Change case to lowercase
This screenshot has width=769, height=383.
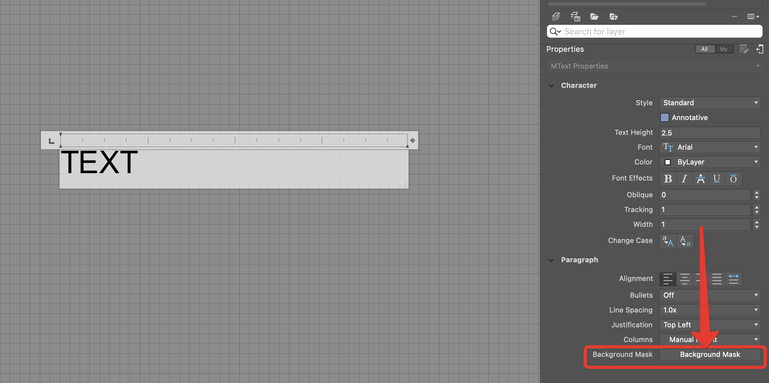(x=685, y=241)
